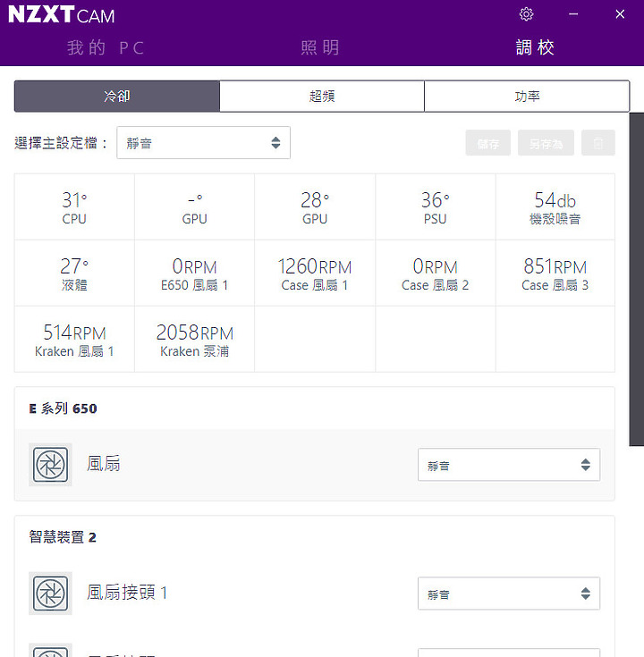Viewport: 644px width, 657px height.
Task: Minimize the NZXT CAM window
Action: [573, 13]
